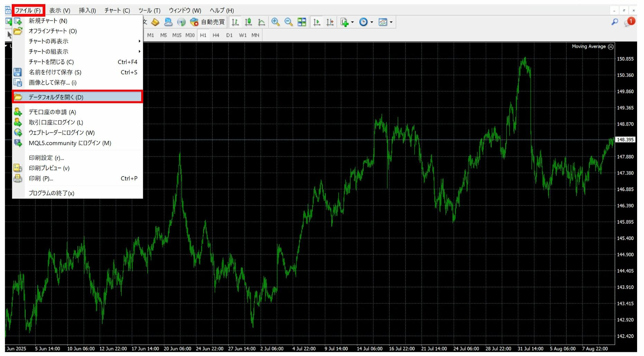
Task: Open the search magnifier in top right
Action: tap(615, 22)
